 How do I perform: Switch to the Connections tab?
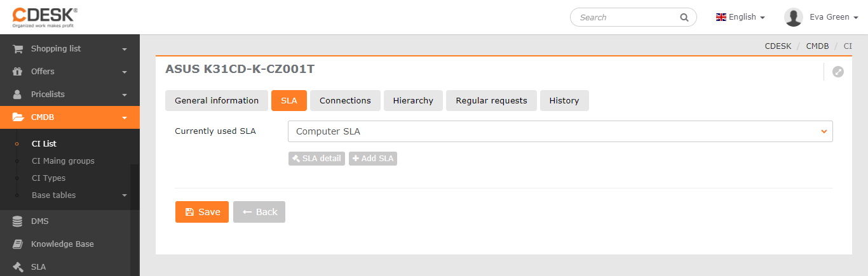[345, 101]
